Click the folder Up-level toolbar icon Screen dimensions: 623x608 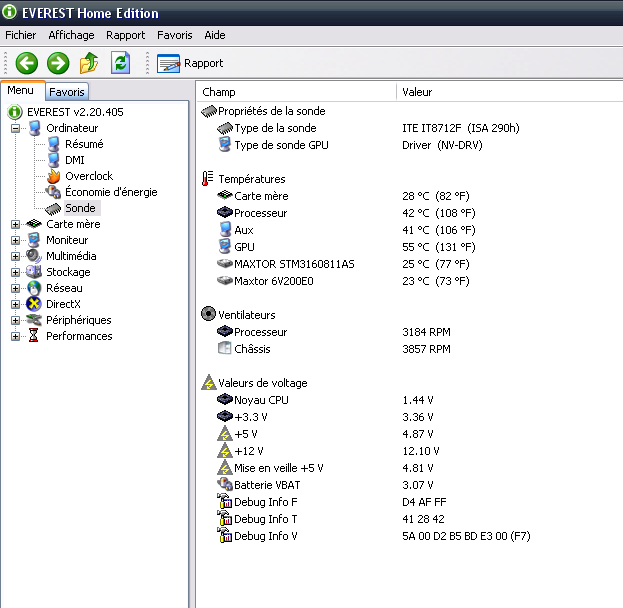click(x=89, y=63)
